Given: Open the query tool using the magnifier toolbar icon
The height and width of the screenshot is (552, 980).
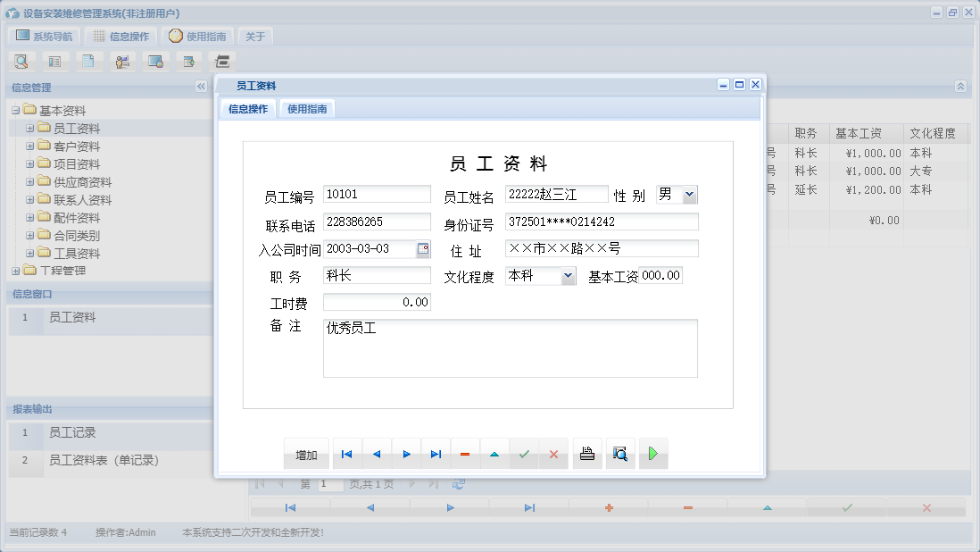Looking at the screenshot, I should pos(21,61).
